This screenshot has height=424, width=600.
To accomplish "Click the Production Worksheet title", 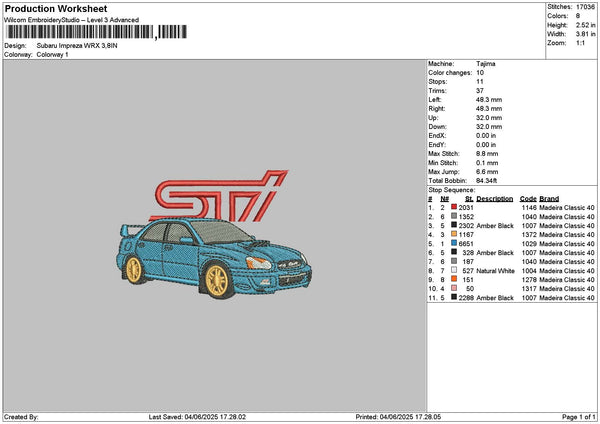I will click(56, 8).
